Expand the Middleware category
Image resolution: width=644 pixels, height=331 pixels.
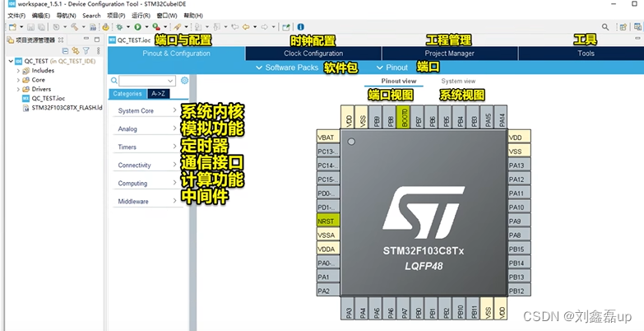(x=147, y=201)
